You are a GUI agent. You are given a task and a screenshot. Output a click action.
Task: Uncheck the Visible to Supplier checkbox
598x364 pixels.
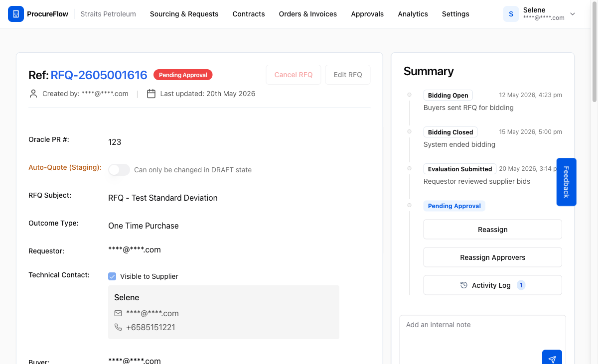pyautogui.click(x=112, y=276)
